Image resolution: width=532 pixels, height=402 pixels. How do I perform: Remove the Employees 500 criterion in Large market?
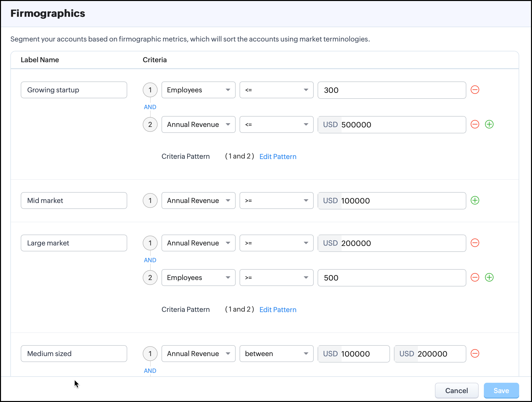(475, 278)
